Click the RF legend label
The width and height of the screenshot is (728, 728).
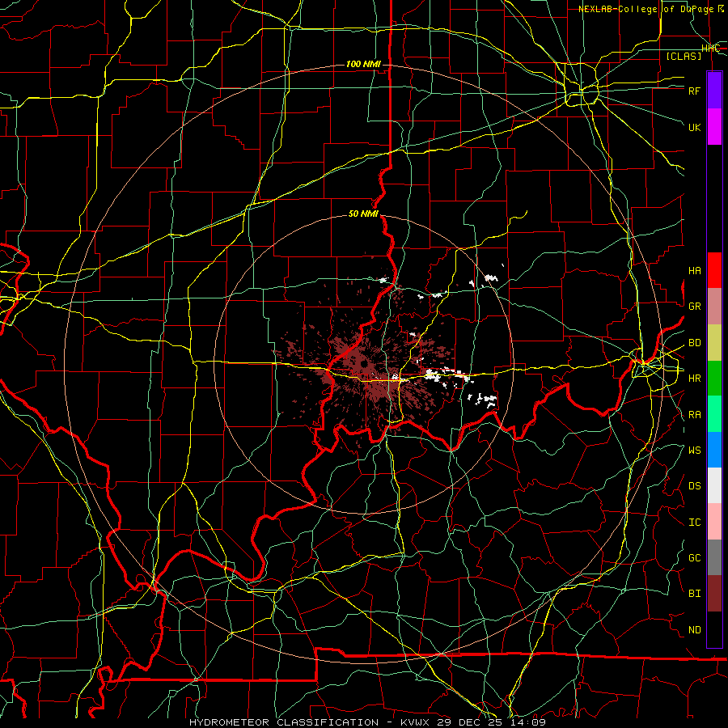tap(694, 91)
